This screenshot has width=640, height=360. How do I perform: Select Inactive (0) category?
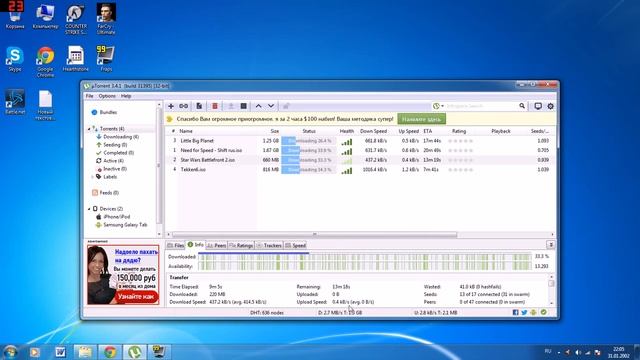tap(115, 169)
